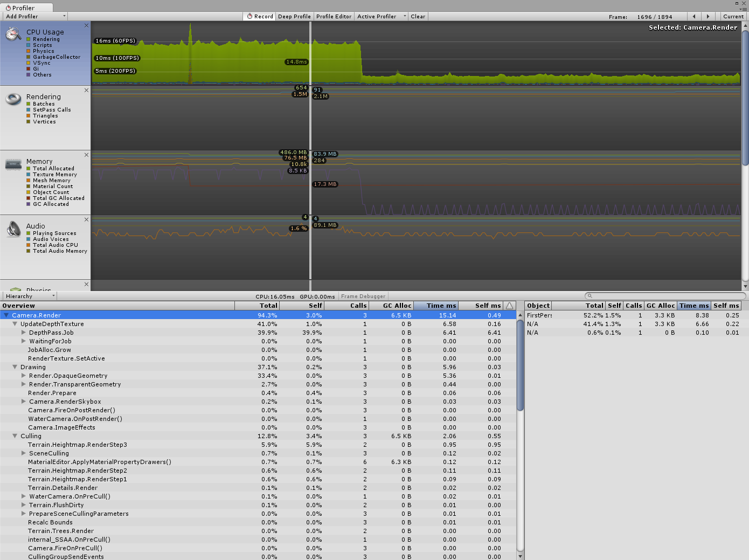Toggle the Total GC Allocated series swatch
749x560 pixels.
[28, 198]
